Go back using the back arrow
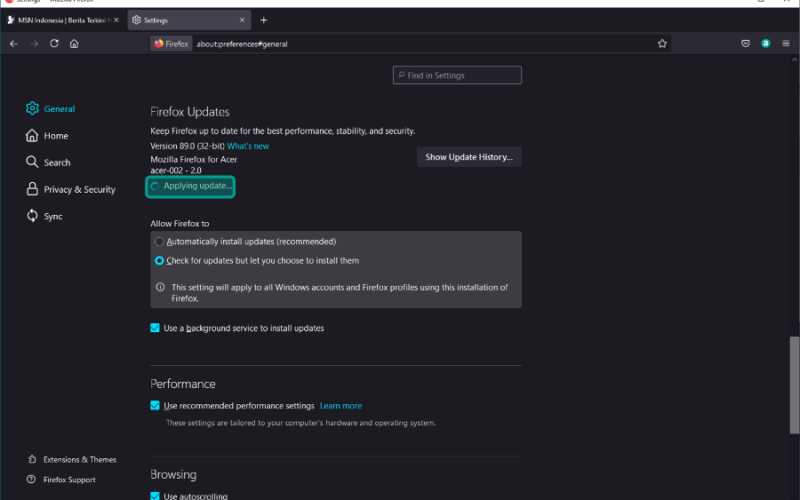This screenshot has height=500, width=800. [14, 44]
